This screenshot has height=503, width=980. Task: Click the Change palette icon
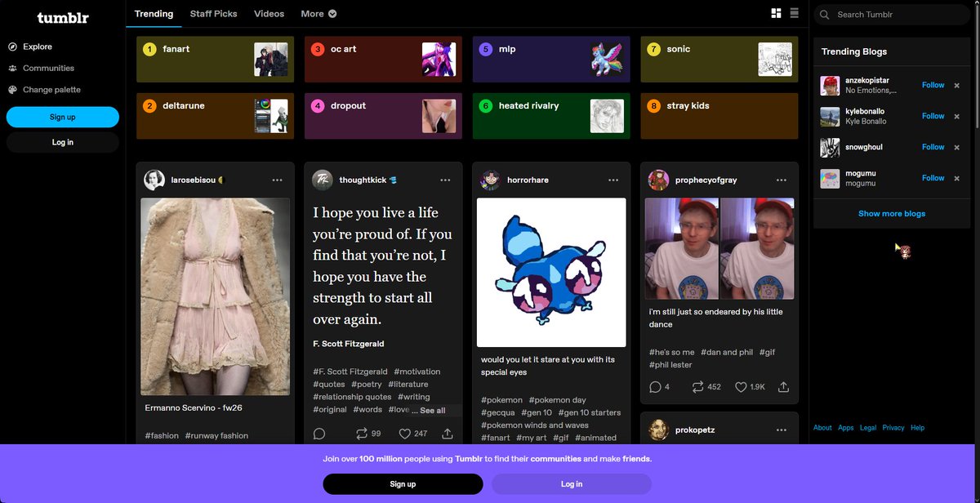[12, 90]
